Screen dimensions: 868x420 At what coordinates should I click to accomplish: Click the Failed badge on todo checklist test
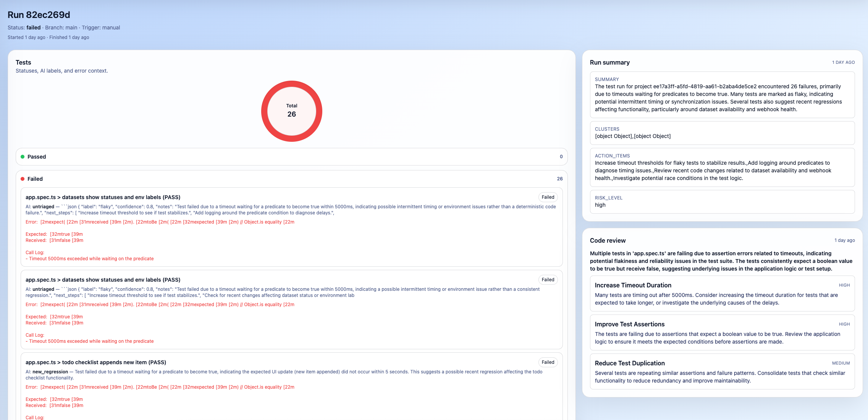[x=548, y=362]
